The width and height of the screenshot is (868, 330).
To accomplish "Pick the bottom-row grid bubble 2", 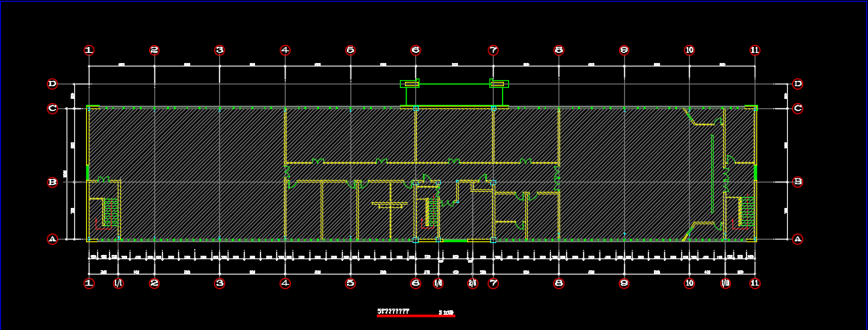I will (154, 283).
